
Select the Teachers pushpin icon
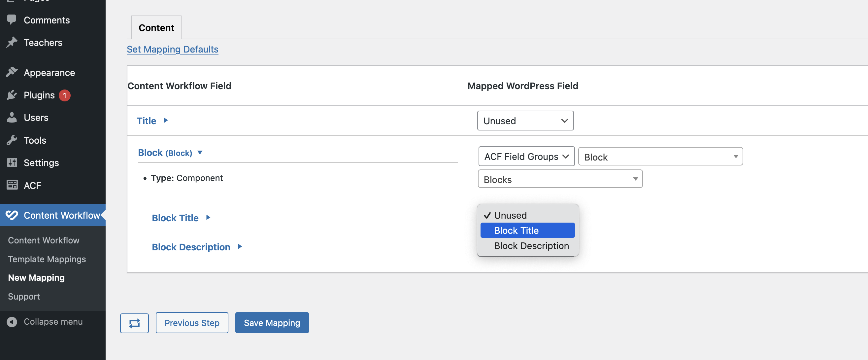(x=12, y=42)
